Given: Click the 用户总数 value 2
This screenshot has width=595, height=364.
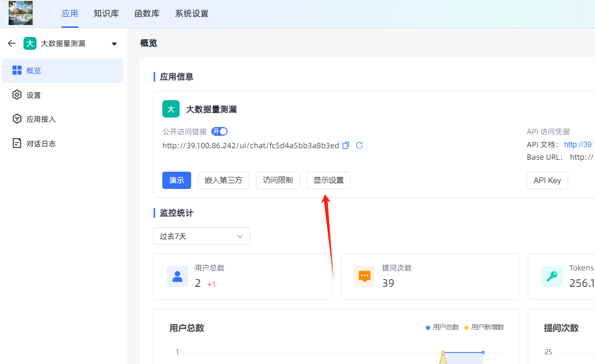Looking at the screenshot, I should (198, 283).
